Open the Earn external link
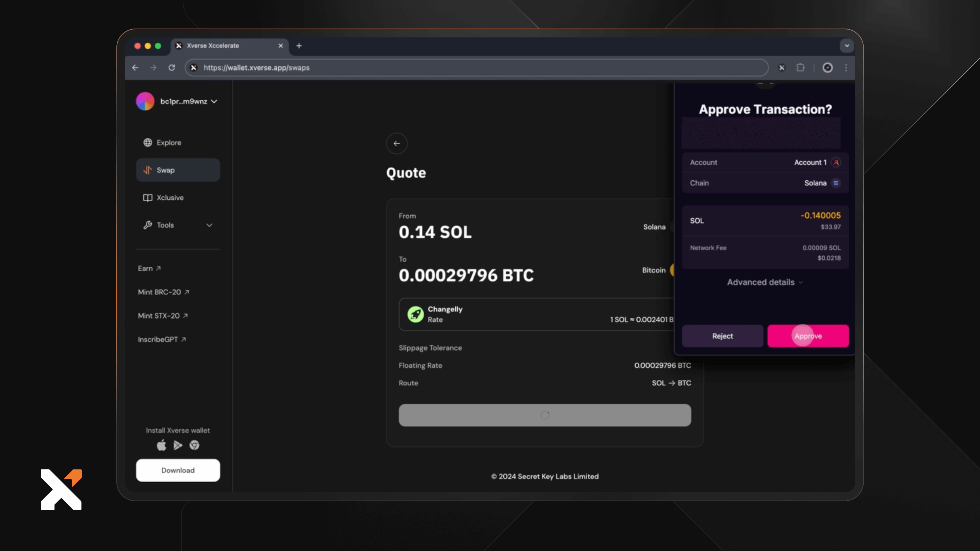Screen dimensions: 980x551 (x=149, y=268)
